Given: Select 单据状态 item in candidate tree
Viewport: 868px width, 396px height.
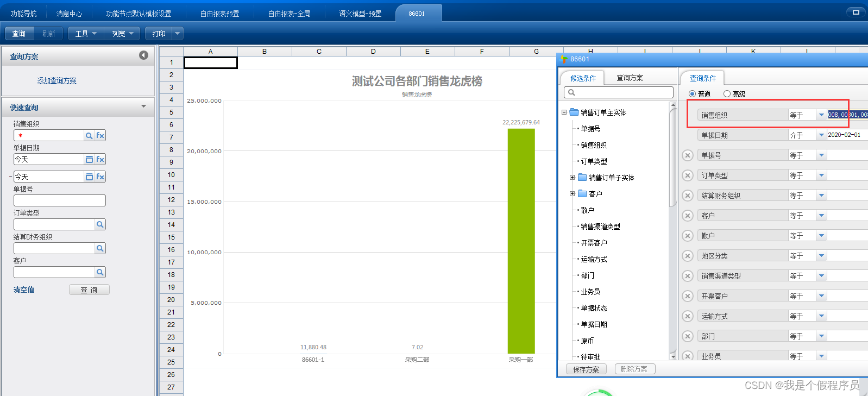Looking at the screenshot, I should point(594,308).
